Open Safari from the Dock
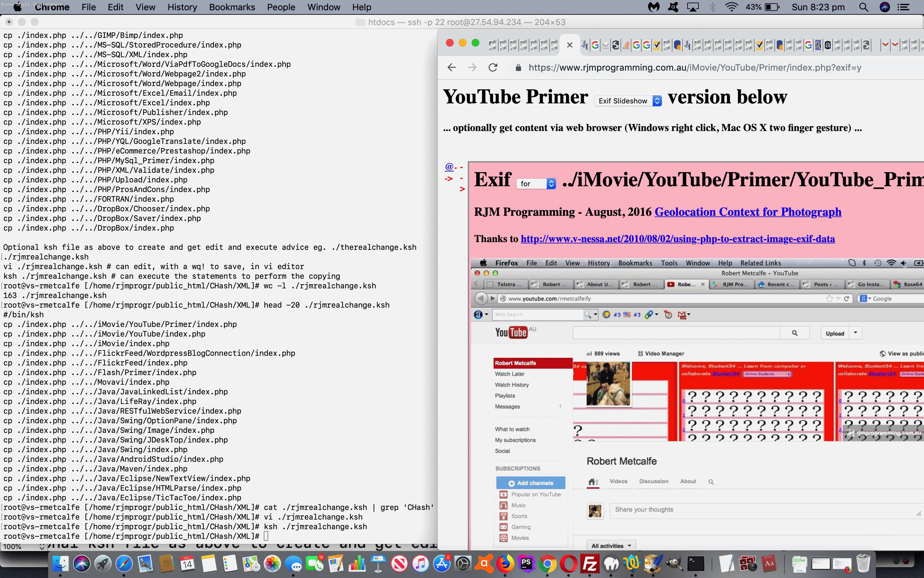 point(124,564)
